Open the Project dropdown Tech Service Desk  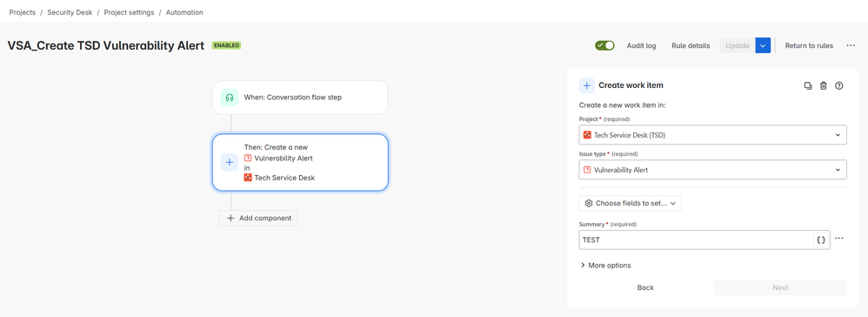[x=712, y=135]
